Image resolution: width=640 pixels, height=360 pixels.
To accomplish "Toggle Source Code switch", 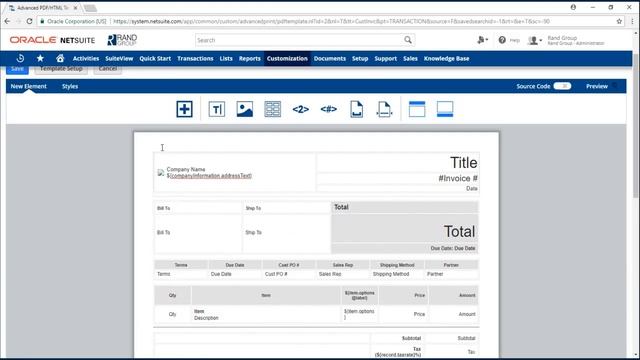I will [562, 86].
